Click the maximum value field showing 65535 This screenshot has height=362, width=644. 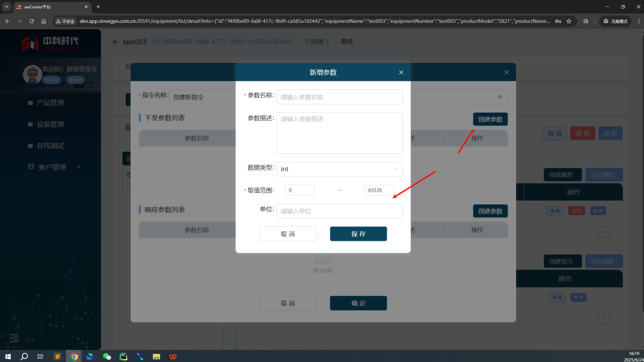[x=379, y=190]
